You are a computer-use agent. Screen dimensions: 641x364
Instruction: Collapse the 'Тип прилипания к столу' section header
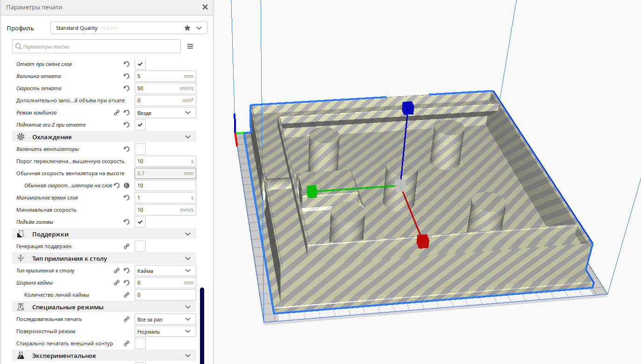tap(104, 258)
